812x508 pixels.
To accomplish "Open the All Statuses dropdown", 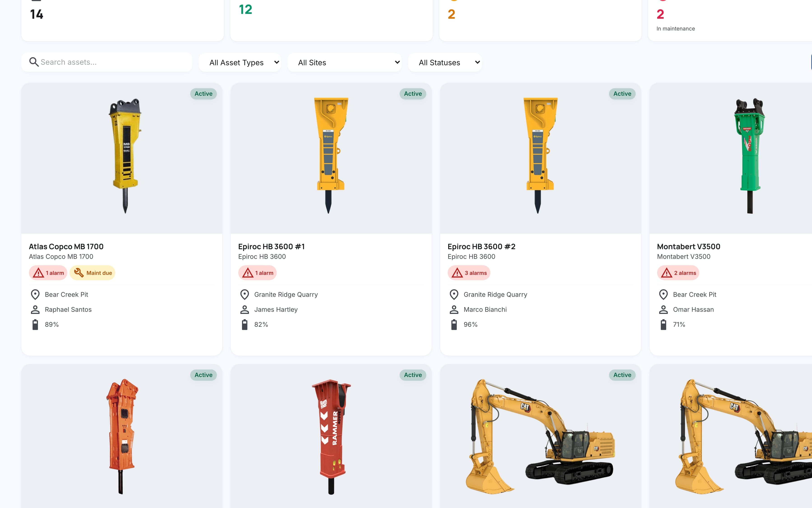I will pyautogui.click(x=445, y=63).
